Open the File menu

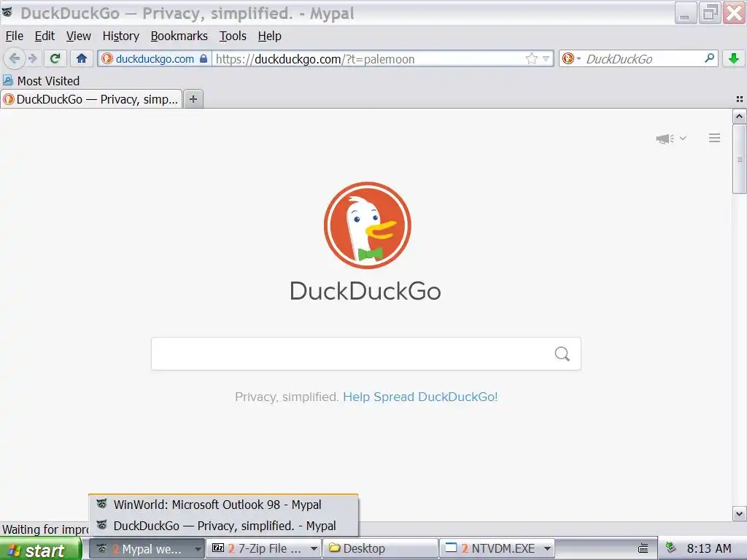tap(15, 36)
